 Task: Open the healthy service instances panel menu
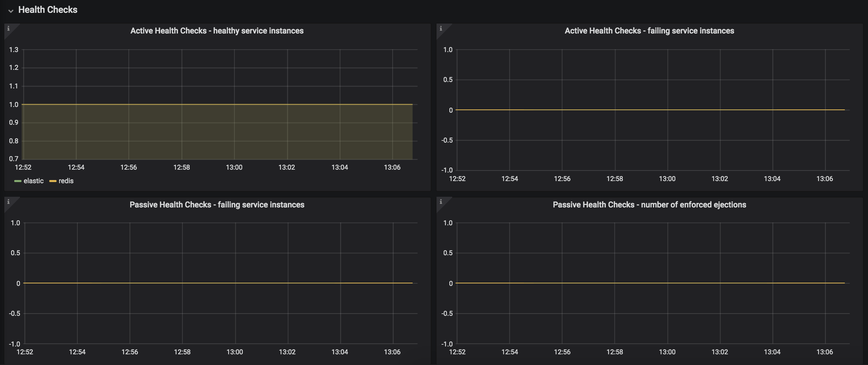coord(217,31)
